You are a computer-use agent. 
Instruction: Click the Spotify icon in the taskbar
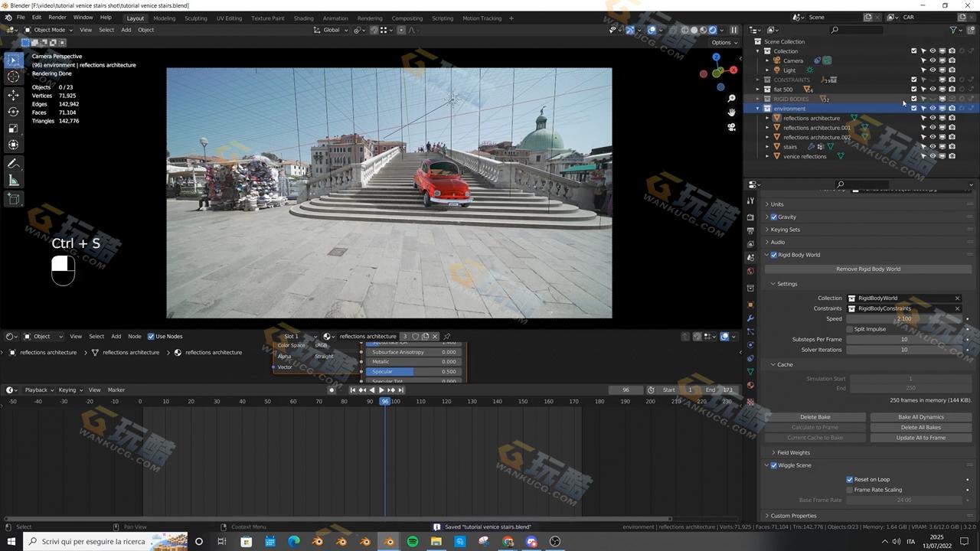click(413, 542)
